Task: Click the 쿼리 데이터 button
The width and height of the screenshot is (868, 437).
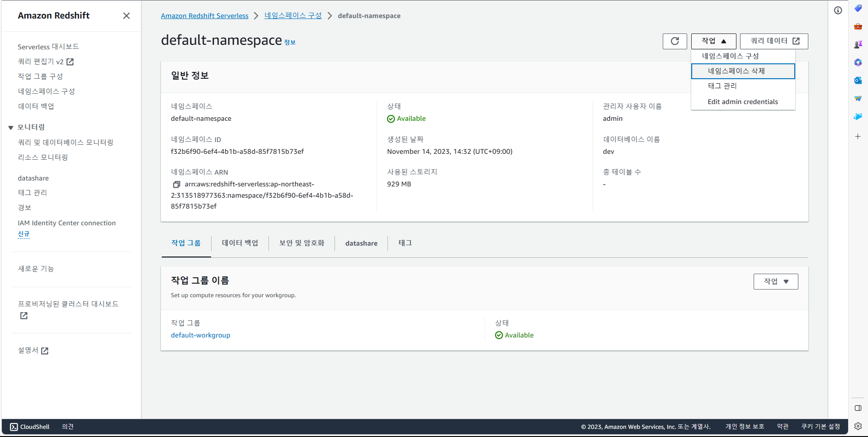Action: (774, 41)
